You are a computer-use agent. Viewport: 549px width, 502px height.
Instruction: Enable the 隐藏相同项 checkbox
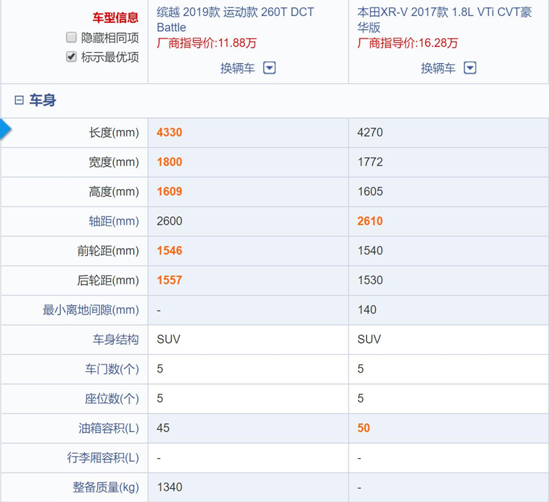click(71, 37)
